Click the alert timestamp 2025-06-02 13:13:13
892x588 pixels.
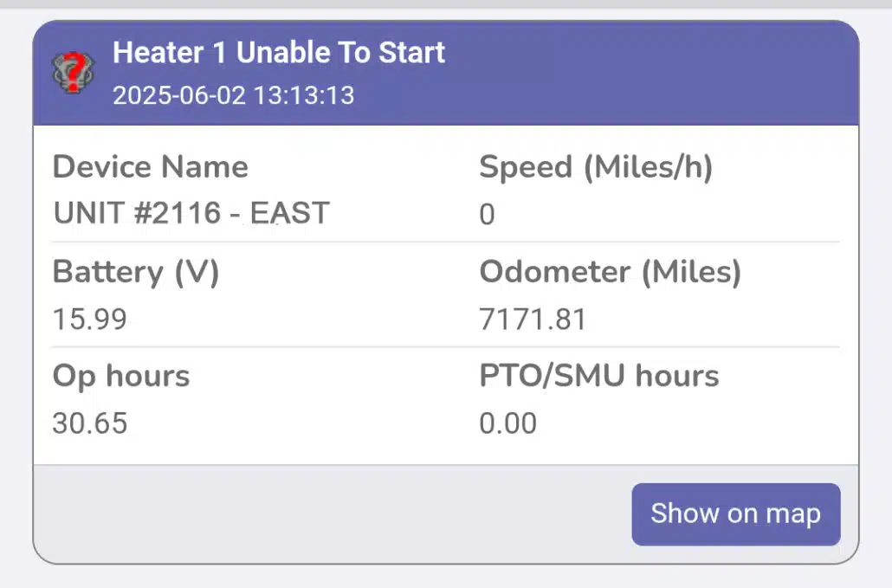(233, 94)
